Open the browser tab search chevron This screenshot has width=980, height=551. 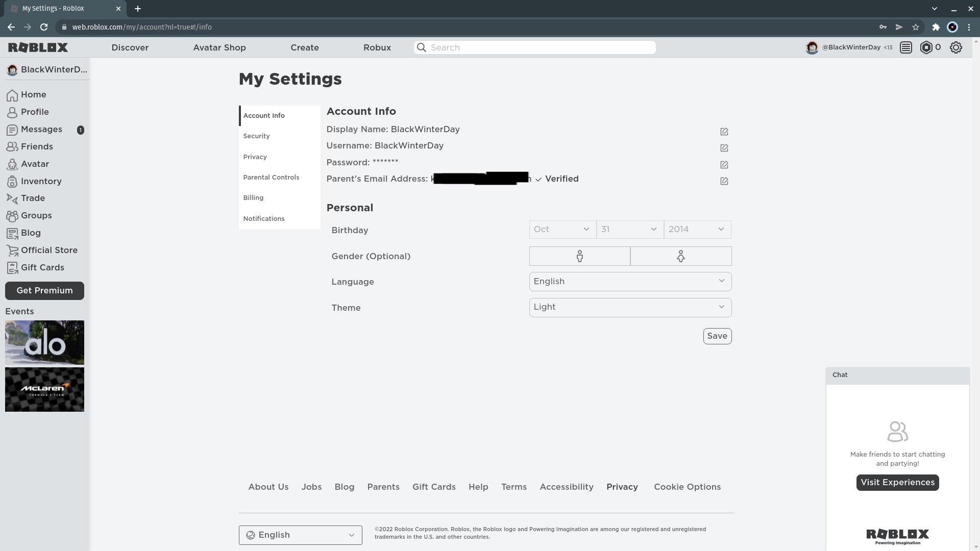click(935, 9)
